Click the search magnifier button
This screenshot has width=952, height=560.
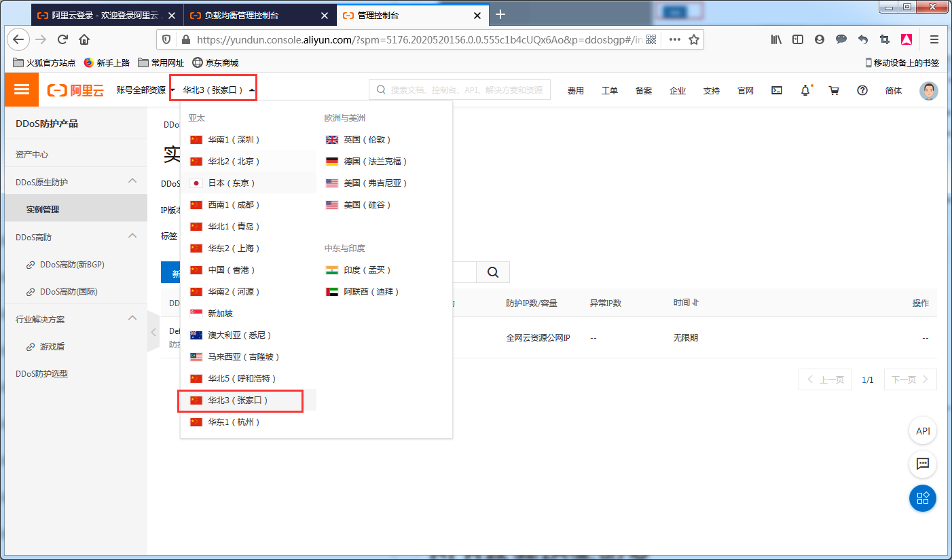[x=493, y=272]
